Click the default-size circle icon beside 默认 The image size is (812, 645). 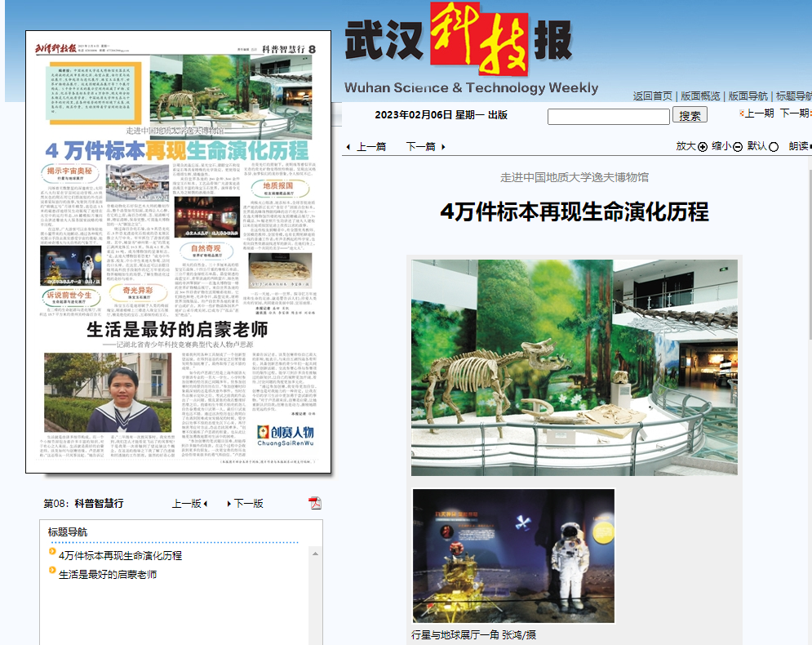(x=774, y=147)
